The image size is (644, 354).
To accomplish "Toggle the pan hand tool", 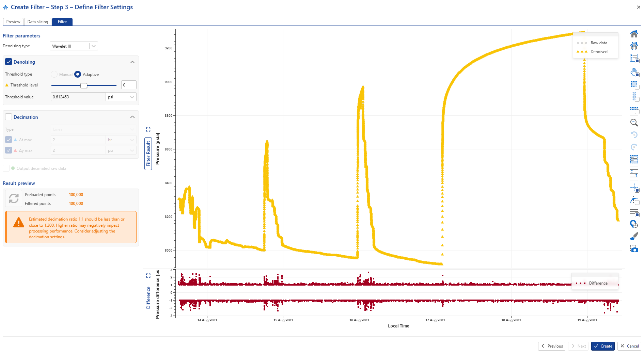I will coord(634,72).
